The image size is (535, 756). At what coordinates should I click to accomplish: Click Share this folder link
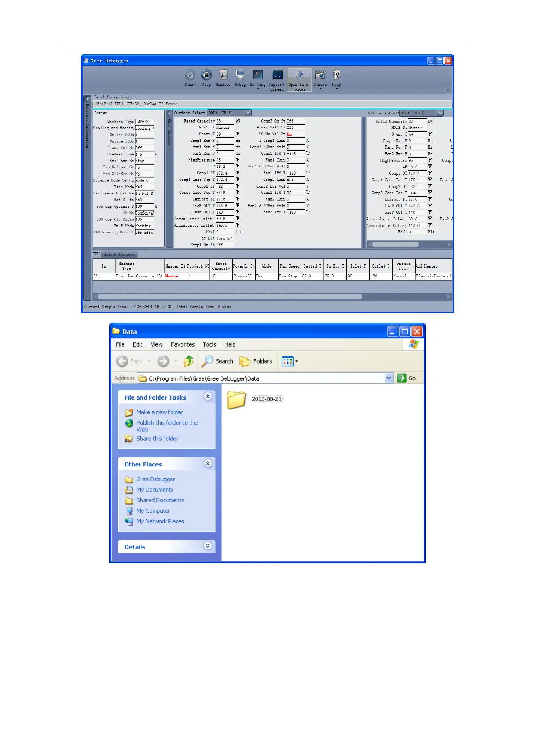pyautogui.click(x=157, y=439)
